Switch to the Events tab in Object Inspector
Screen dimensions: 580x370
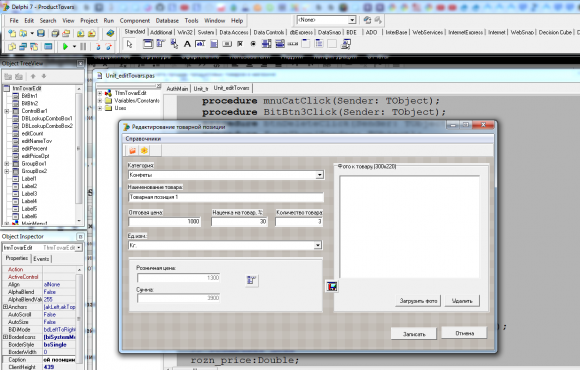(x=41, y=259)
